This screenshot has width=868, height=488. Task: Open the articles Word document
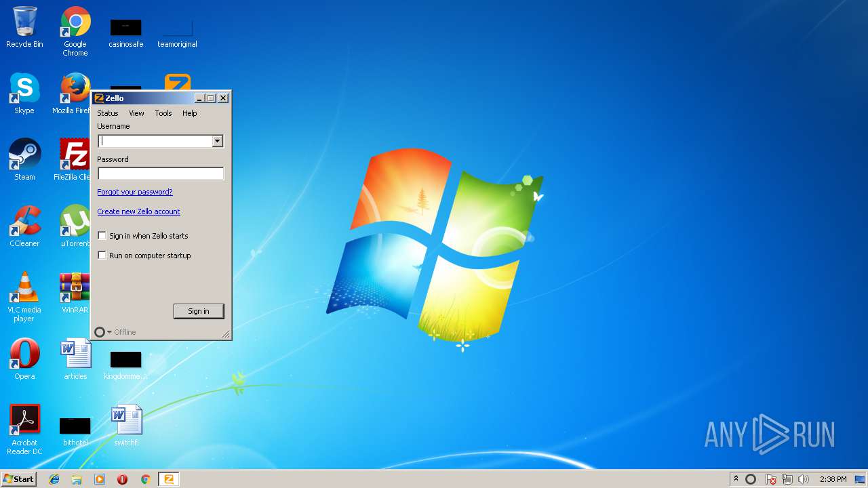tap(75, 359)
